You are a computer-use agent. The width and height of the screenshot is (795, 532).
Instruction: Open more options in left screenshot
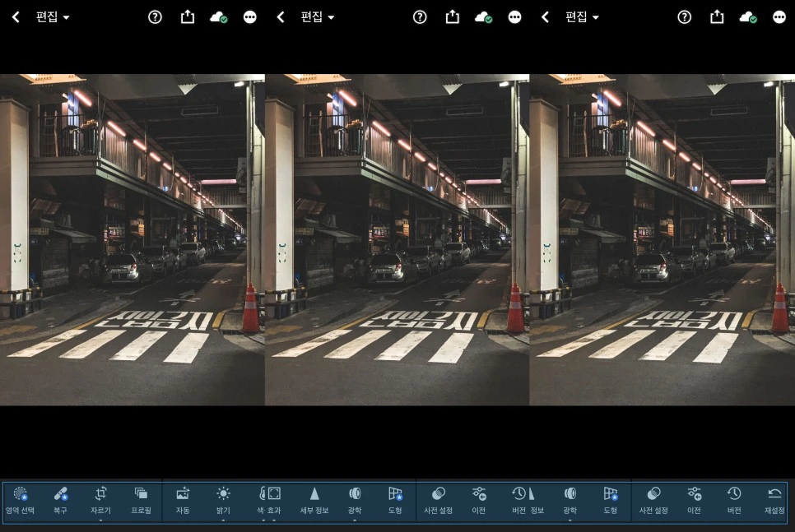click(250, 17)
